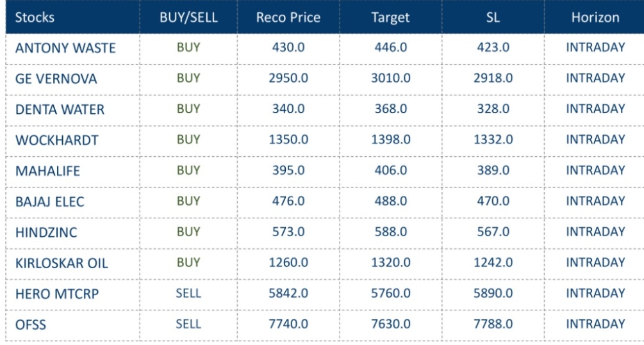The image size is (644, 345).
Task: Select the Reco Price column header
Action: pyautogui.click(x=287, y=17)
